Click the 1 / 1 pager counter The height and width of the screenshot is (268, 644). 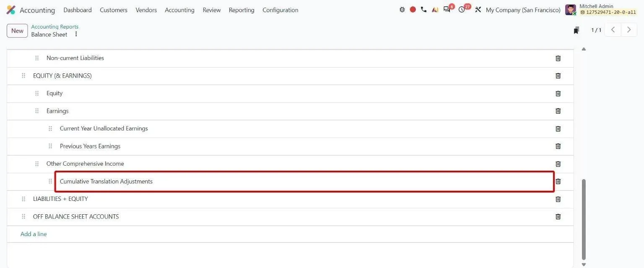point(596,30)
